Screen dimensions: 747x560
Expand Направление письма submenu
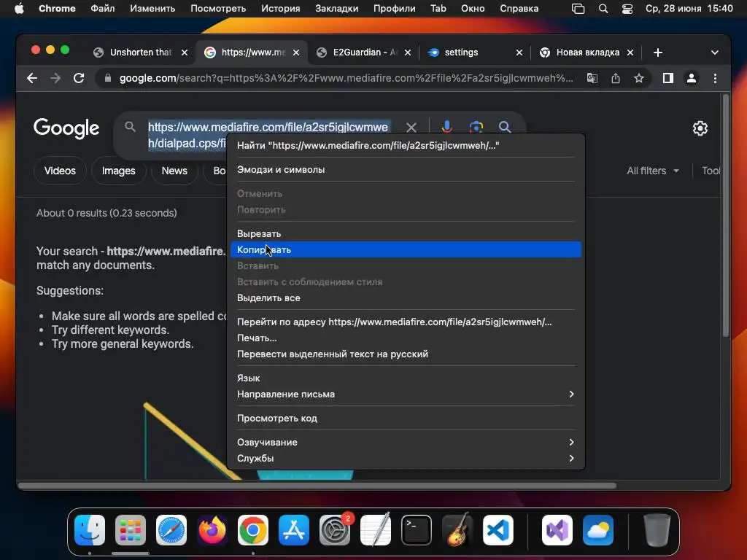pyautogui.click(x=406, y=394)
